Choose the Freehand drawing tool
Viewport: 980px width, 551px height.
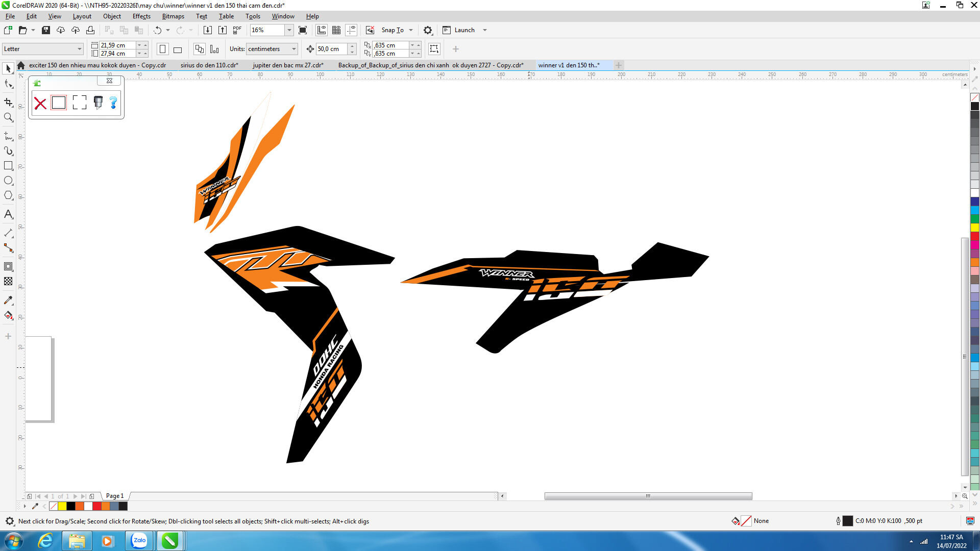point(8,136)
